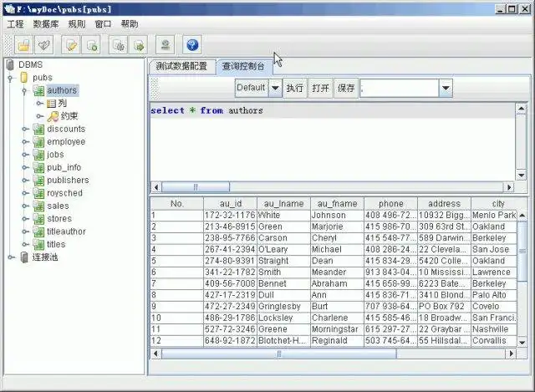The height and width of the screenshot is (392, 535).
Task: Collapse the authors tree node
Action: click(x=24, y=91)
